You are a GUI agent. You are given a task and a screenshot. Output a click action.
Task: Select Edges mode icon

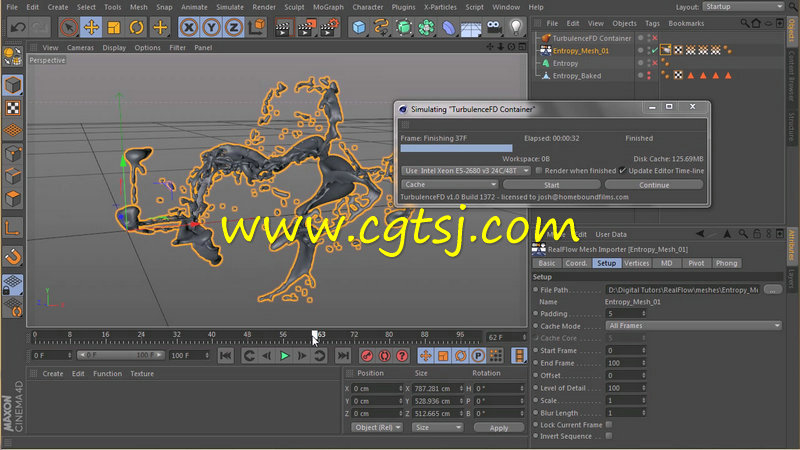(13, 176)
